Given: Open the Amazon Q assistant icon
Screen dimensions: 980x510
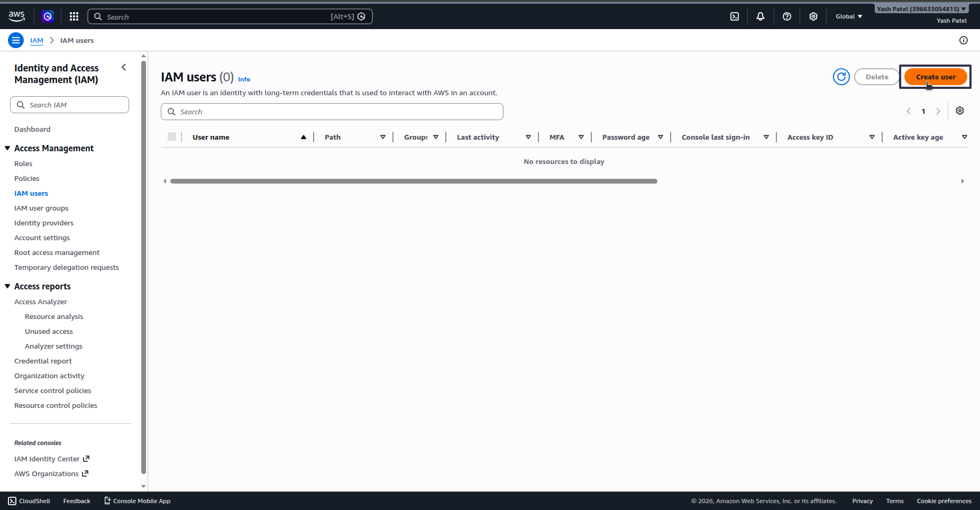Looking at the screenshot, I should pyautogui.click(x=48, y=16).
